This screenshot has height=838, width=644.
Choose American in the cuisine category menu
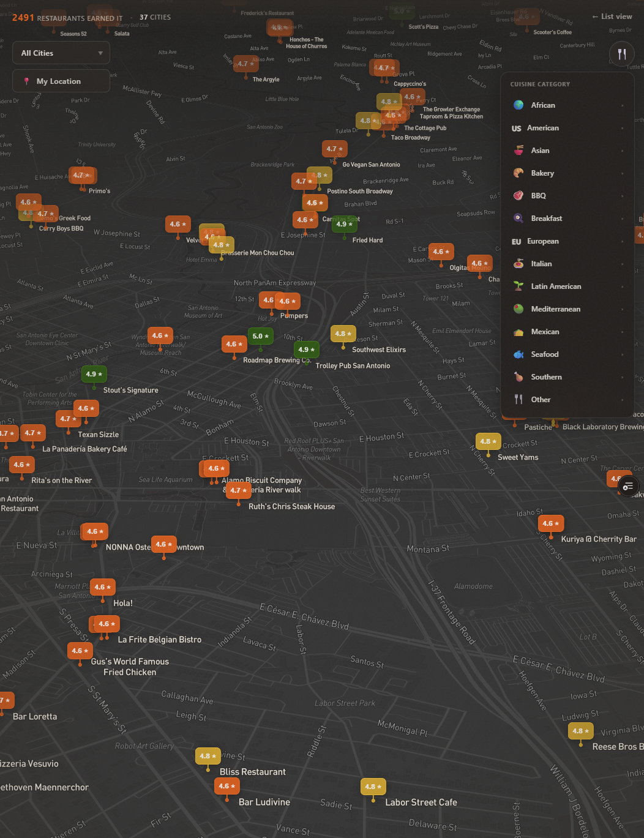[567, 128]
